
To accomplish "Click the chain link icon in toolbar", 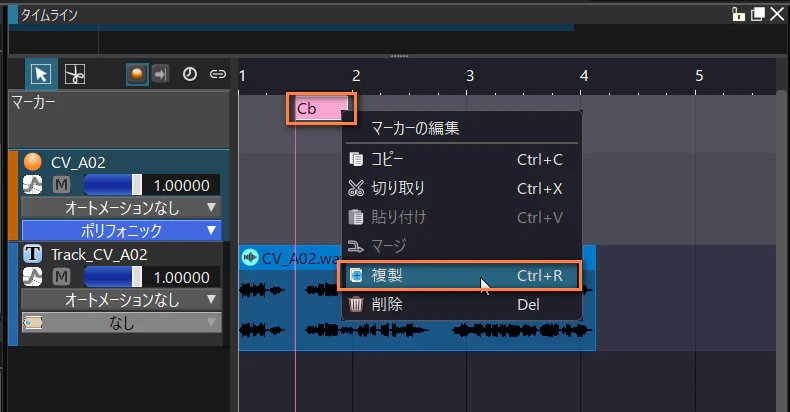I will (x=218, y=74).
